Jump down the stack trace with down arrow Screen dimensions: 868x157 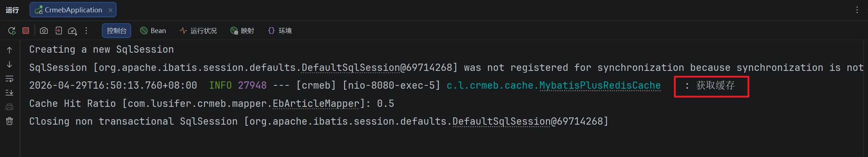pos(9,64)
